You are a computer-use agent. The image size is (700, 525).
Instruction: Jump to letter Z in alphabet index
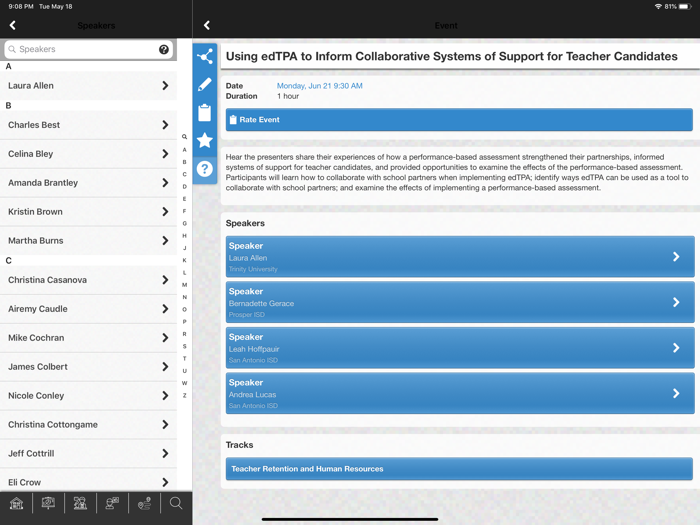coord(184,396)
